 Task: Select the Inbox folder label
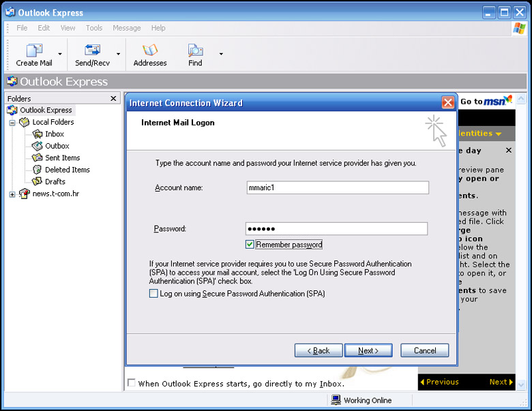(55, 134)
